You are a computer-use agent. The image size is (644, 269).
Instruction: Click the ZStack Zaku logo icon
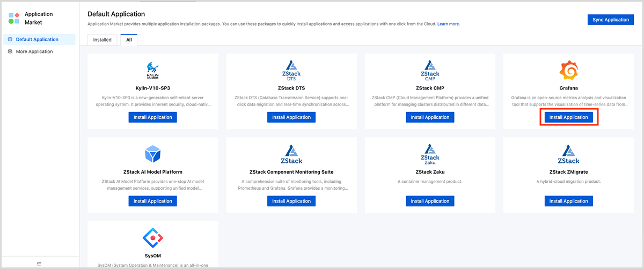[430, 154]
